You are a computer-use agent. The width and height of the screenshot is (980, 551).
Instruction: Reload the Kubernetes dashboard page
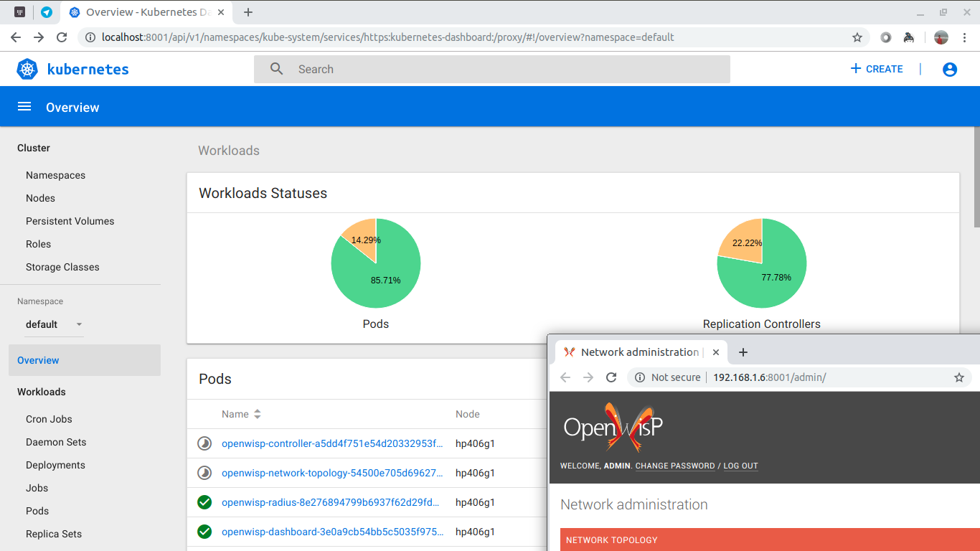[x=62, y=37]
